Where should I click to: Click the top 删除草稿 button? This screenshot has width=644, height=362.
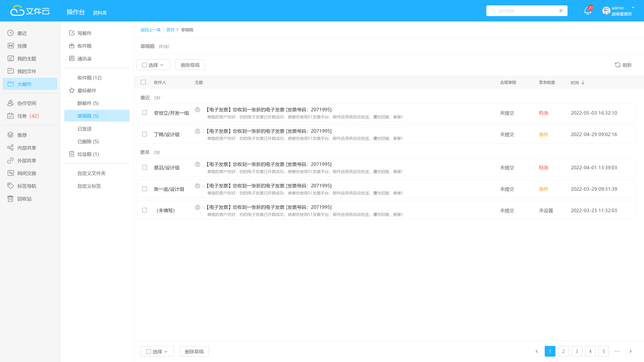(x=190, y=65)
